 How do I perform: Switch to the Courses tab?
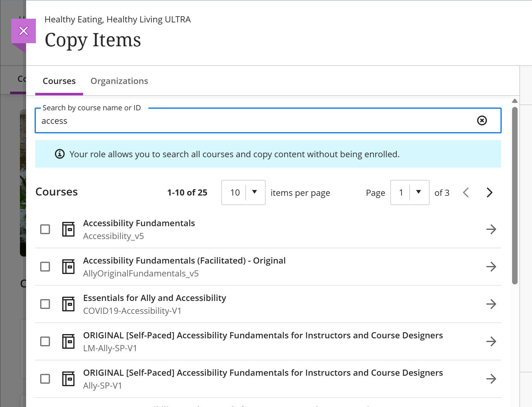tap(59, 81)
